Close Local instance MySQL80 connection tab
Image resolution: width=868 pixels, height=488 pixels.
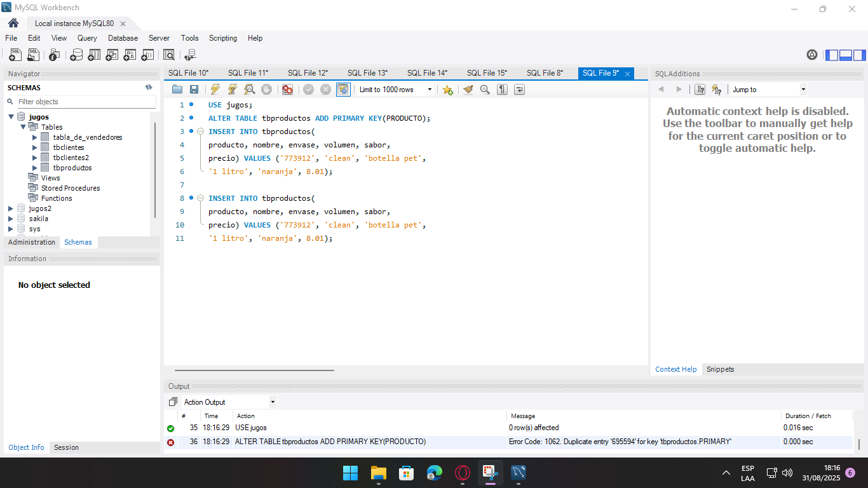(x=123, y=24)
